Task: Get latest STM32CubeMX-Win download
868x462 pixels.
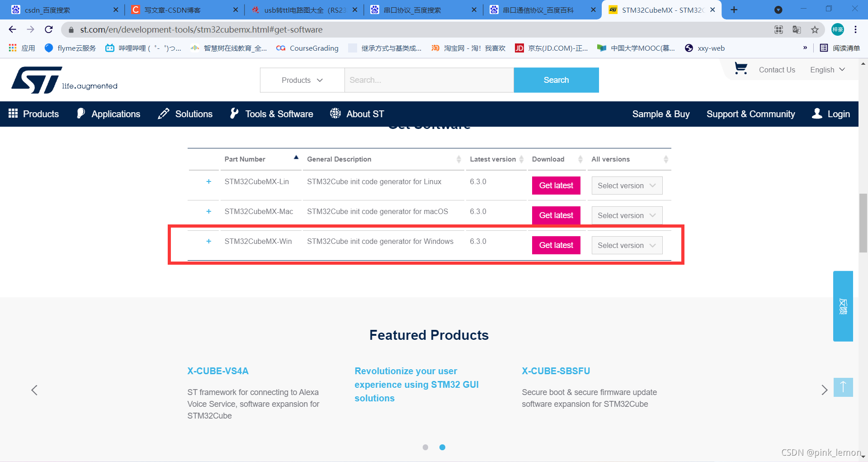Action: 556,245
